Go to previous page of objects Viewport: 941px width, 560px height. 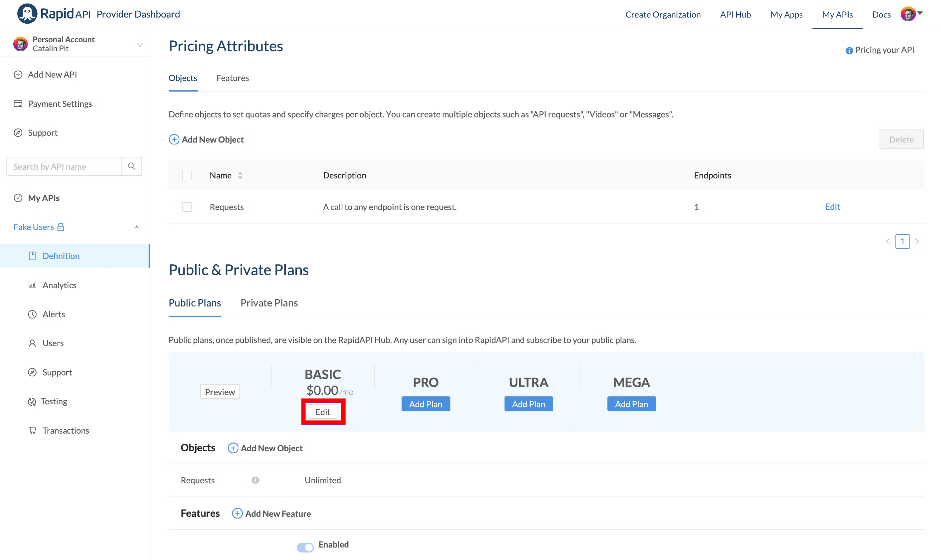888,242
